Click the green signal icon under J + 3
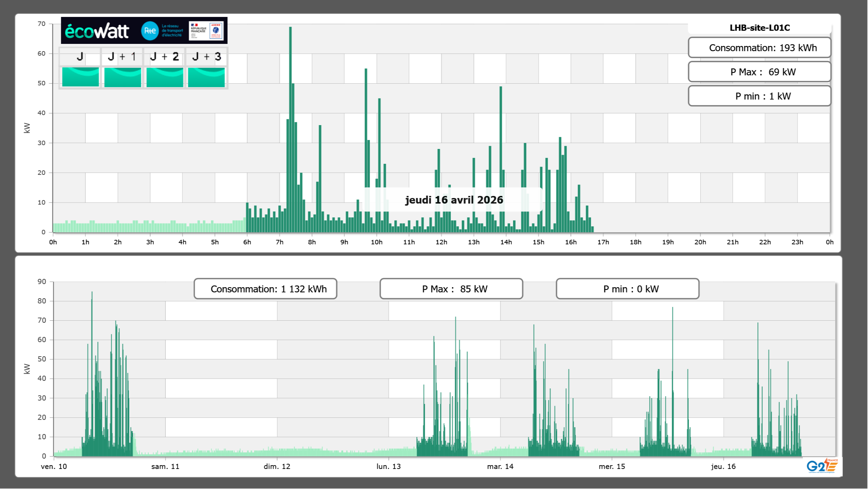This screenshot has height=489, width=868. point(206,77)
